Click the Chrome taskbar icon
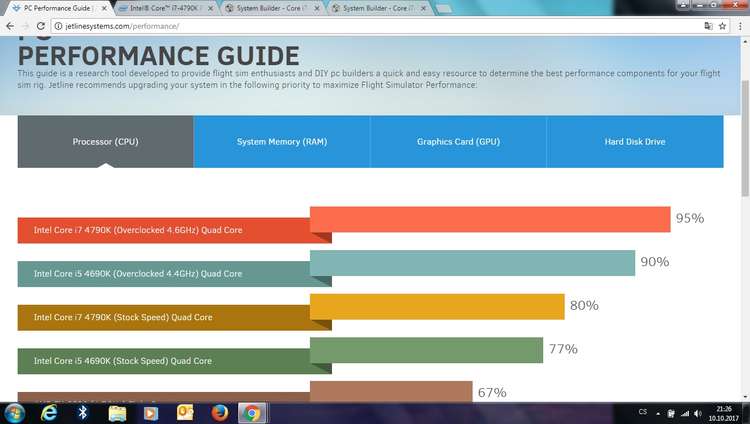The height and width of the screenshot is (424, 750). point(252,413)
